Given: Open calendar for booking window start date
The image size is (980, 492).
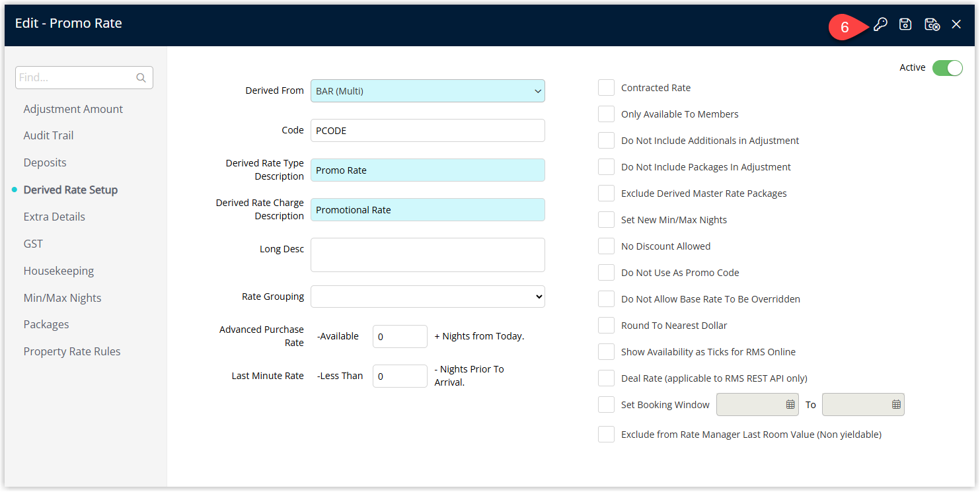Looking at the screenshot, I should (x=790, y=405).
